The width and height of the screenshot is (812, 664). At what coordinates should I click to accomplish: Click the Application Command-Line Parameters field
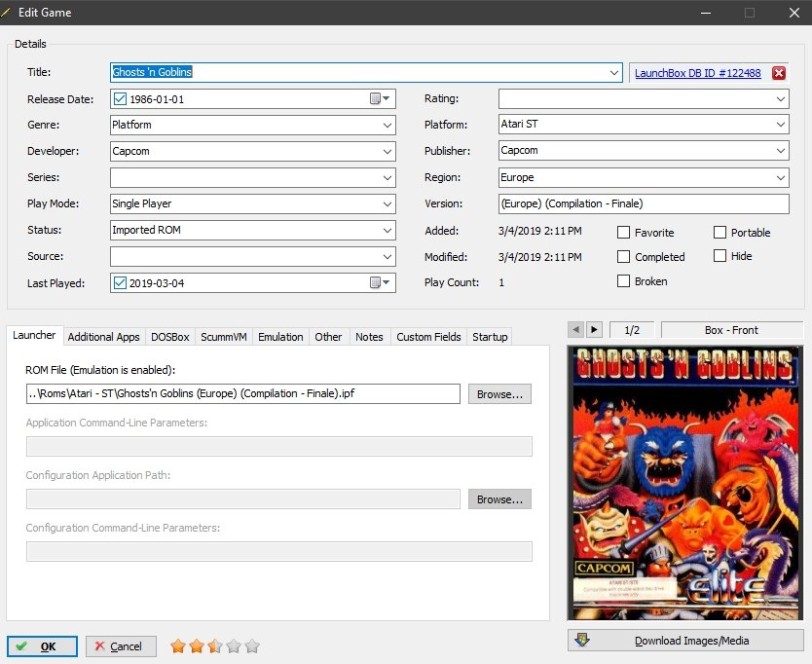click(279, 447)
